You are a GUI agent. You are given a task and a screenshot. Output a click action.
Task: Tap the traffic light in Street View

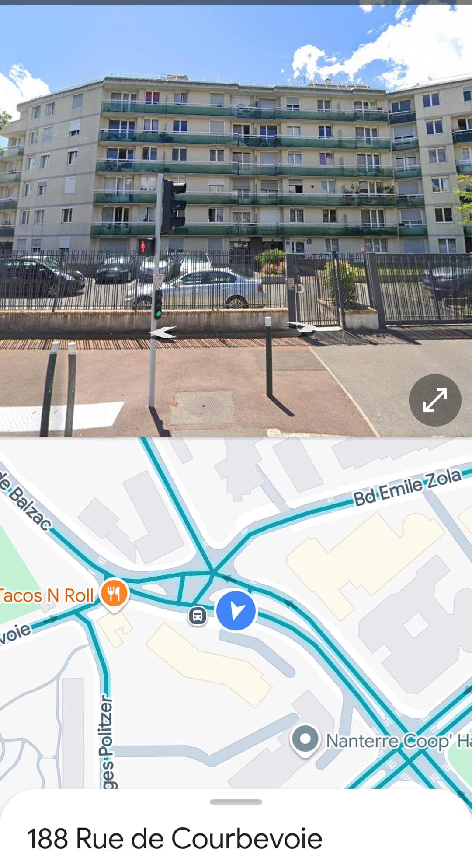174,206
